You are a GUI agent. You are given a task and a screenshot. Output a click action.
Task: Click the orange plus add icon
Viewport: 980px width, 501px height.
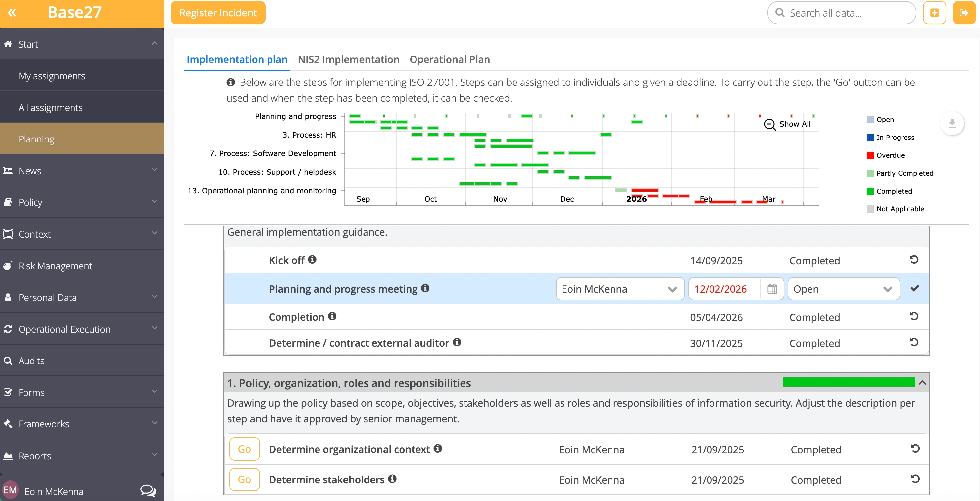pyautogui.click(x=934, y=13)
